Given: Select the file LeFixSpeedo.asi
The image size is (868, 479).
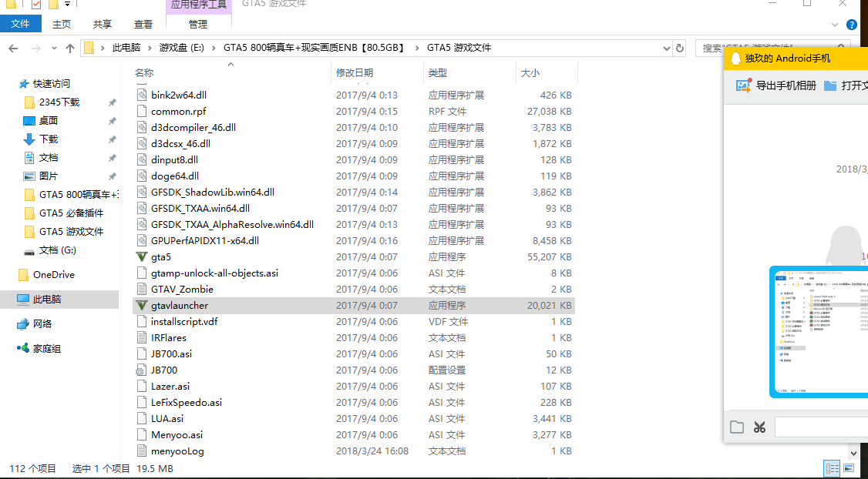Looking at the screenshot, I should [186, 402].
